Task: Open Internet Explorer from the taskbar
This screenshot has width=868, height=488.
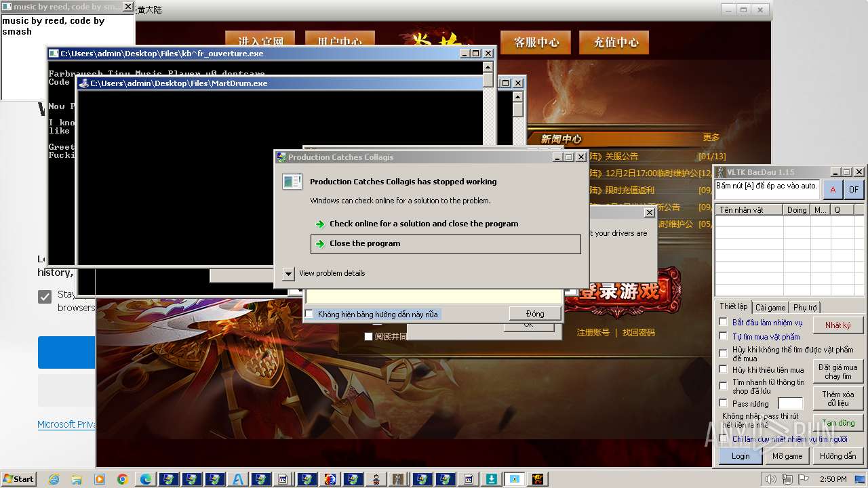Action: coord(54,479)
